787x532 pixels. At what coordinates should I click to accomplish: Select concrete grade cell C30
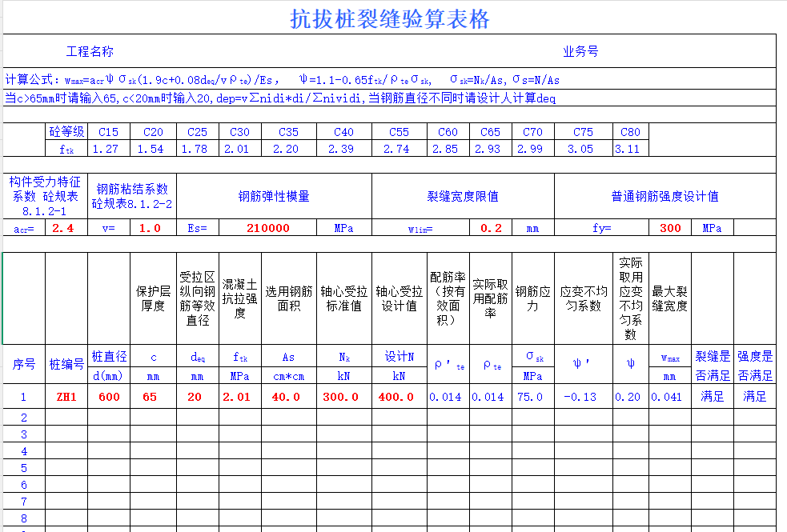coord(240,132)
